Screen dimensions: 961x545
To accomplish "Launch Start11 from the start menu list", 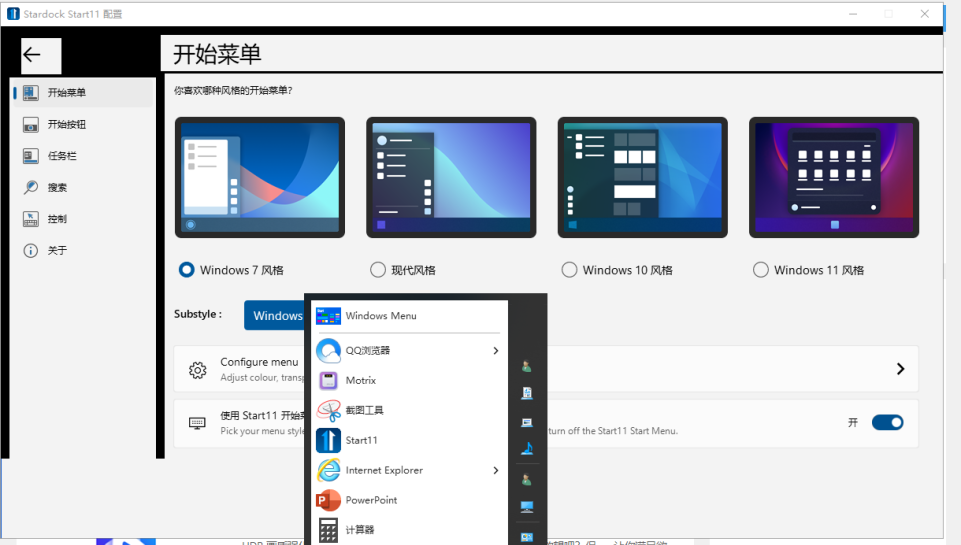I will 409,440.
